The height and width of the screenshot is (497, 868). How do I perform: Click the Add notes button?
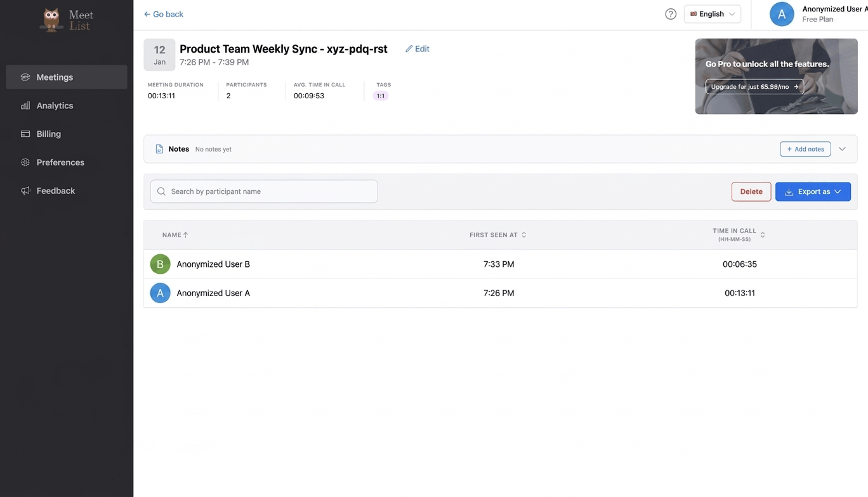click(x=805, y=149)
